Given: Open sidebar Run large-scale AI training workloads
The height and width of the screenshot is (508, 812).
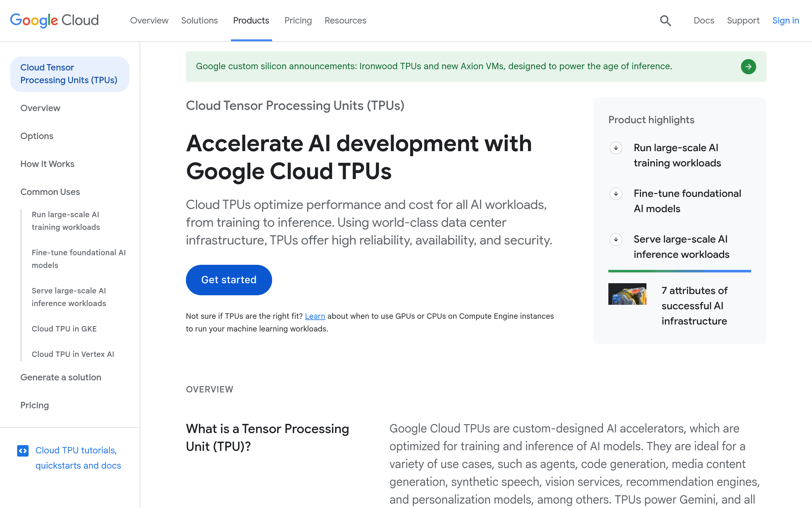Looking at the screenshot, I should pos(66,221).
